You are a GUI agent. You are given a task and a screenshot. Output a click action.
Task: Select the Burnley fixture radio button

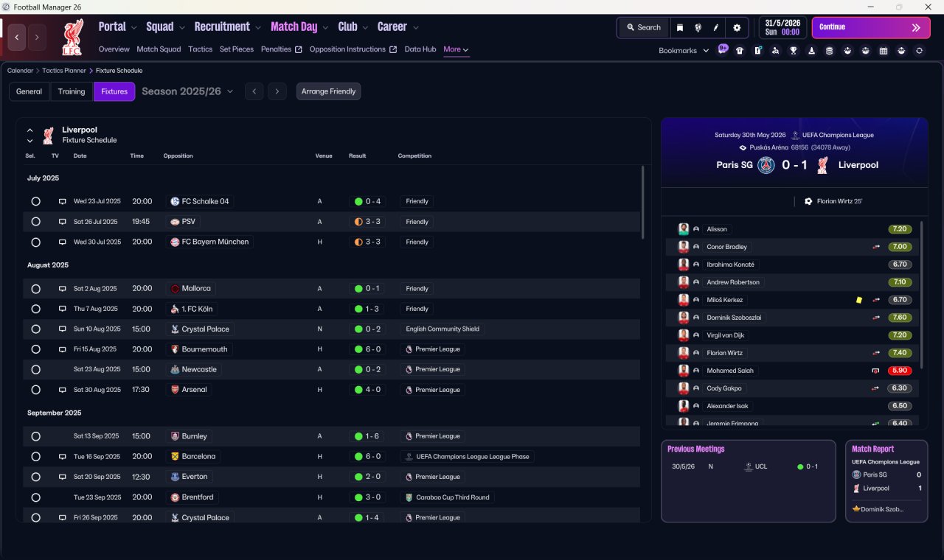[35, 436]
